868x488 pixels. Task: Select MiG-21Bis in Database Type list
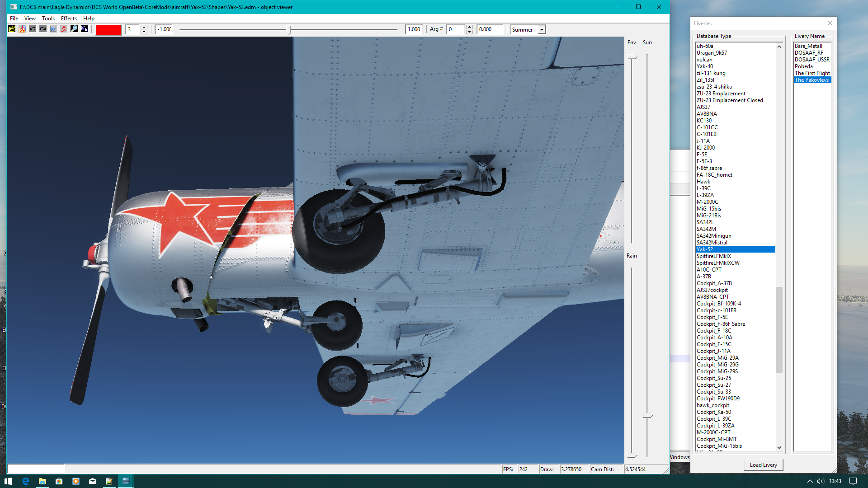click(x=735, y=216)
